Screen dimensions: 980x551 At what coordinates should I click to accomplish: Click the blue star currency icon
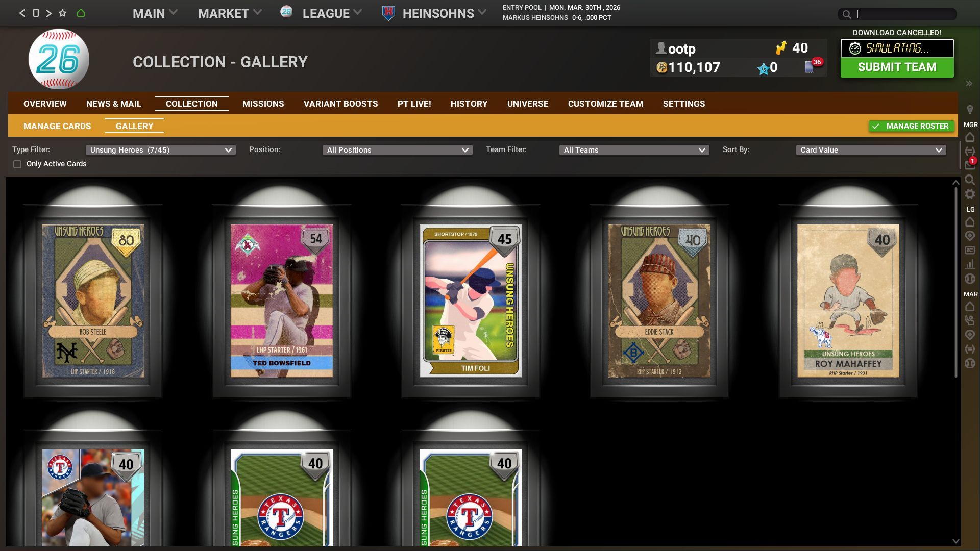(763, 69)
